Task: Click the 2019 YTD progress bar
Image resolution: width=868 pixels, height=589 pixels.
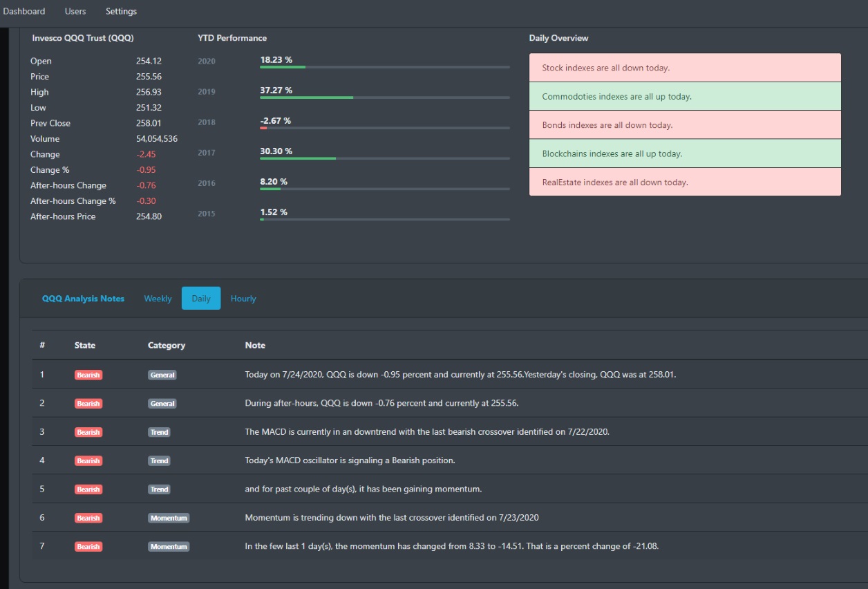Action: (385, 97)
